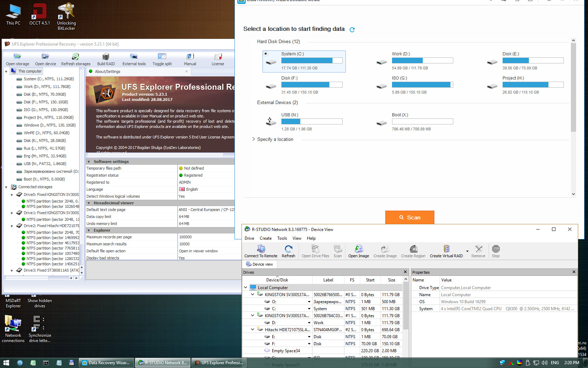This screenshot has height=368, width=588.
Task: Select Windows (I:, NTFS, 130.10GB) tree item
Action: tap(49, 125)
